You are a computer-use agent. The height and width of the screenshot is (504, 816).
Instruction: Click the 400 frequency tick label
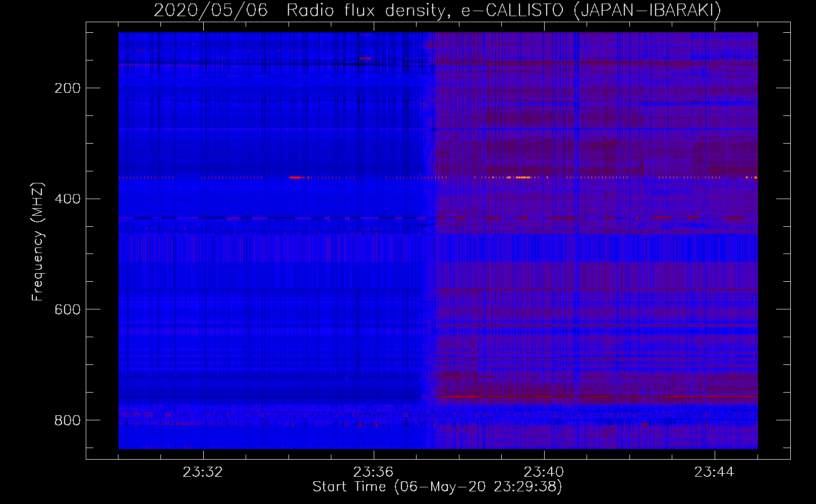(68, 199)
